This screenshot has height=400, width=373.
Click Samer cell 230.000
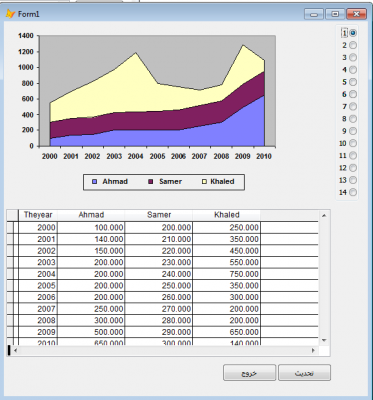tap(159, 262)
